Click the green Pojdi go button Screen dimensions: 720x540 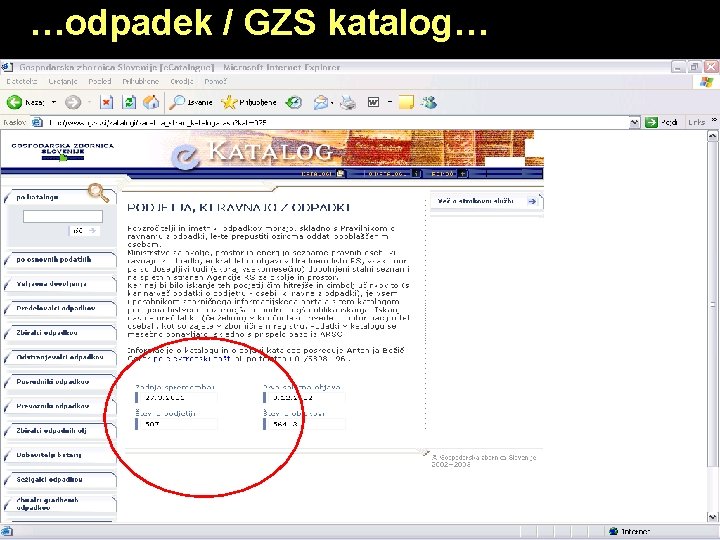[661, 122]
